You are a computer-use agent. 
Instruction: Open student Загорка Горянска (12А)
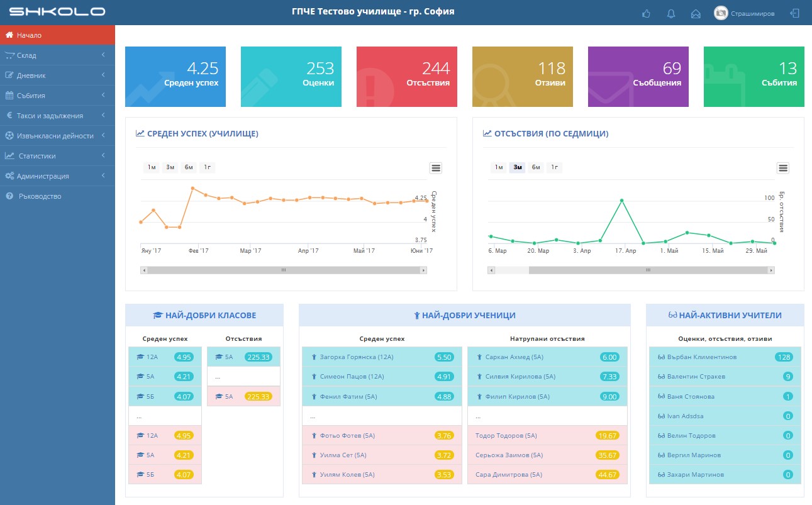356,357
